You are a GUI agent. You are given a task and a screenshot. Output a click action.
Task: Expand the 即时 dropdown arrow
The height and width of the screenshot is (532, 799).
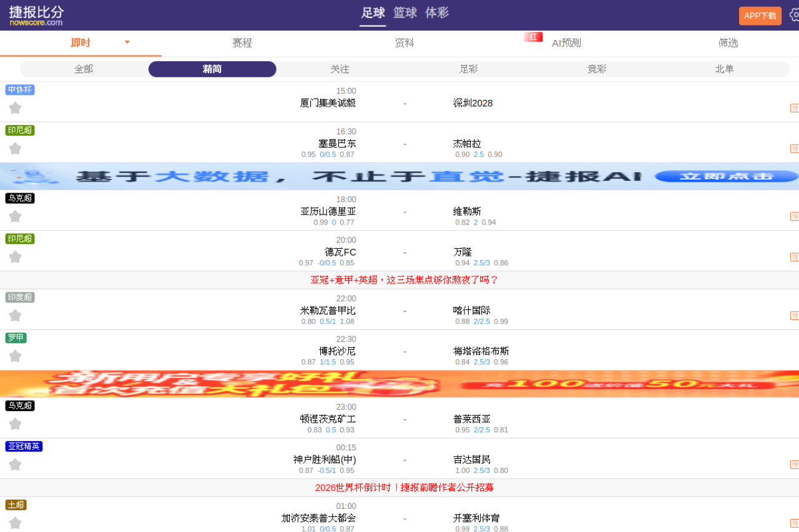(127, 42)
